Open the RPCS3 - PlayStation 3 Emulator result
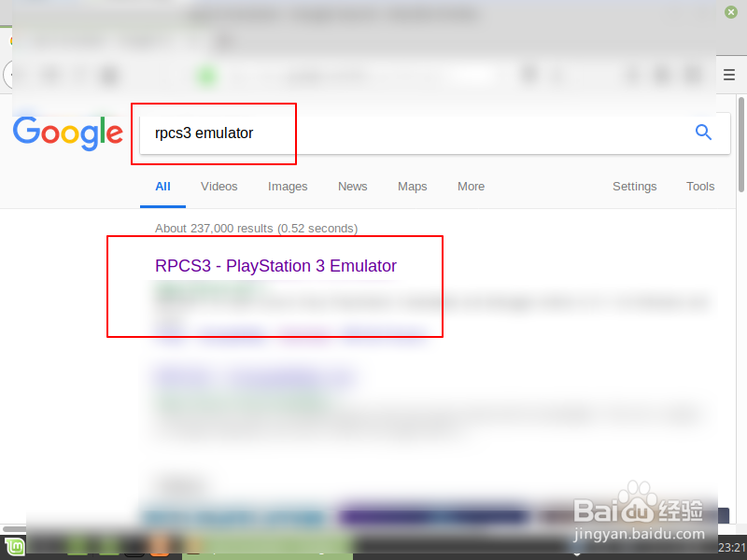The image size is (747, 560). click(275, 266)
